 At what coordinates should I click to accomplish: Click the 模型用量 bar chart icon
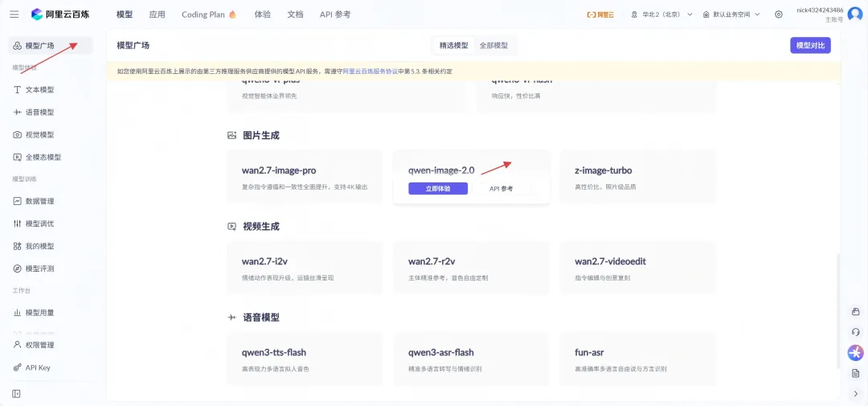point(17,313)
